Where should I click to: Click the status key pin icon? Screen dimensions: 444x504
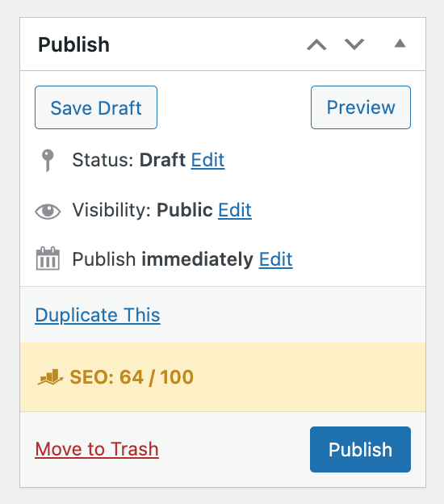[x=48, y=161]
